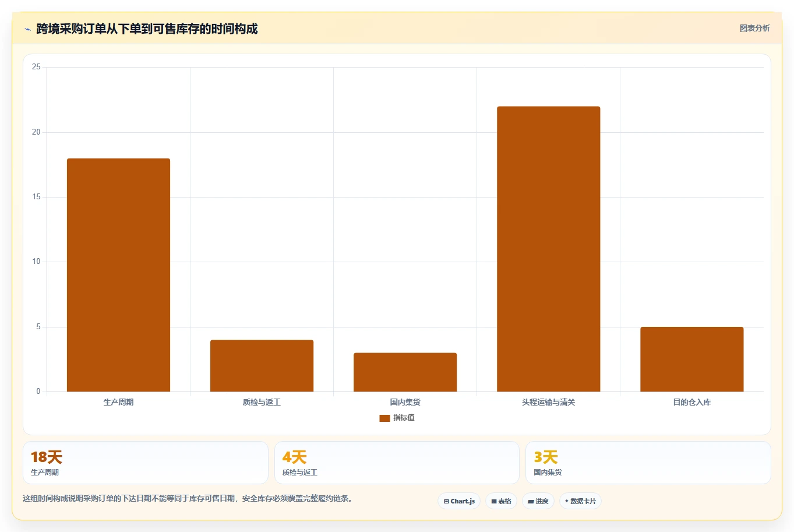794x532 pixels.
Task: Select the 进度 tag chip
Action: 538,501
